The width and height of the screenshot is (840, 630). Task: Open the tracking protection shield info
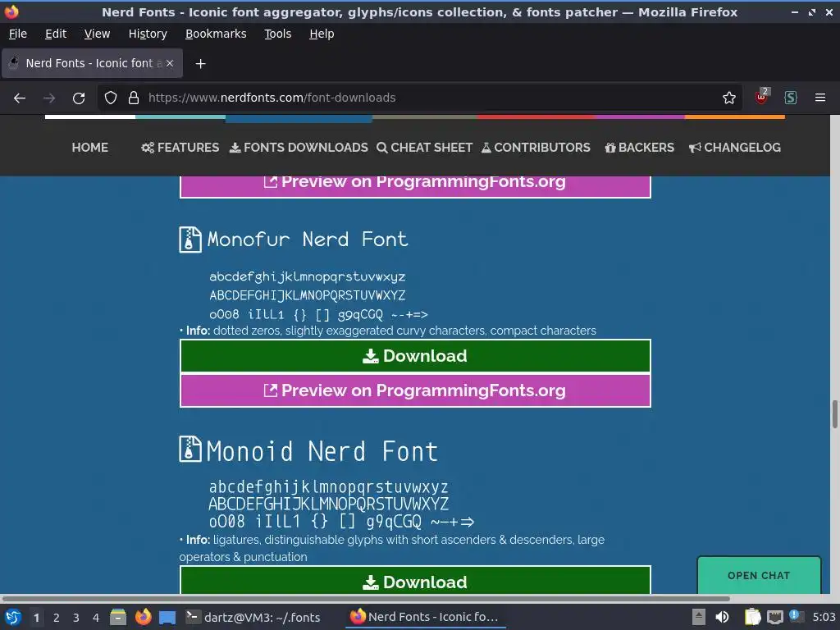click(111, 98)
